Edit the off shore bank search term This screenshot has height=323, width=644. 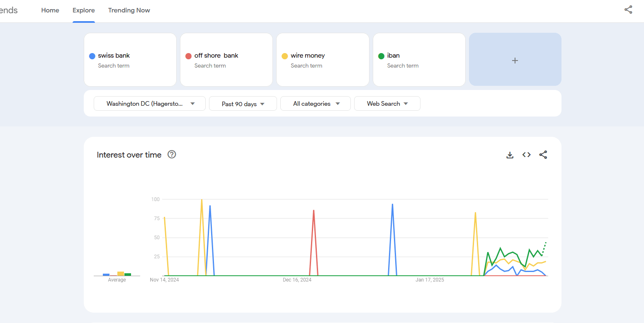[x=216, y=56]
